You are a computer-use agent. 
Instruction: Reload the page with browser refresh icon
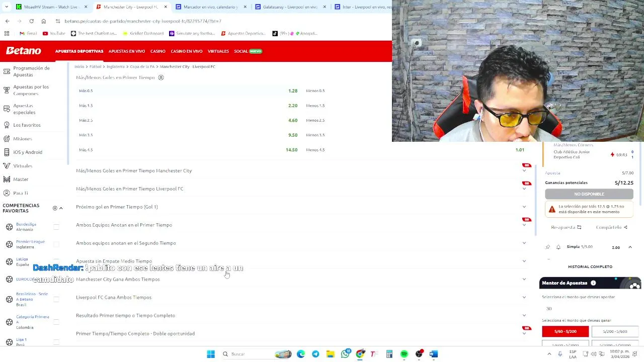point(31,21)
